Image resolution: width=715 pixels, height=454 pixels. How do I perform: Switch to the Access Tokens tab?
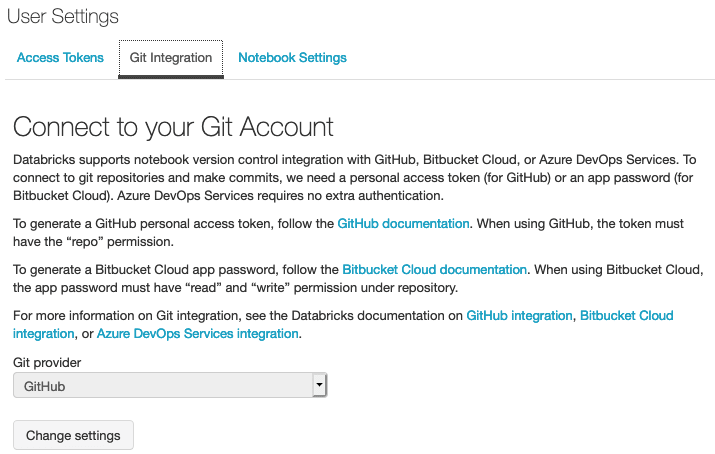coord(60,58)
